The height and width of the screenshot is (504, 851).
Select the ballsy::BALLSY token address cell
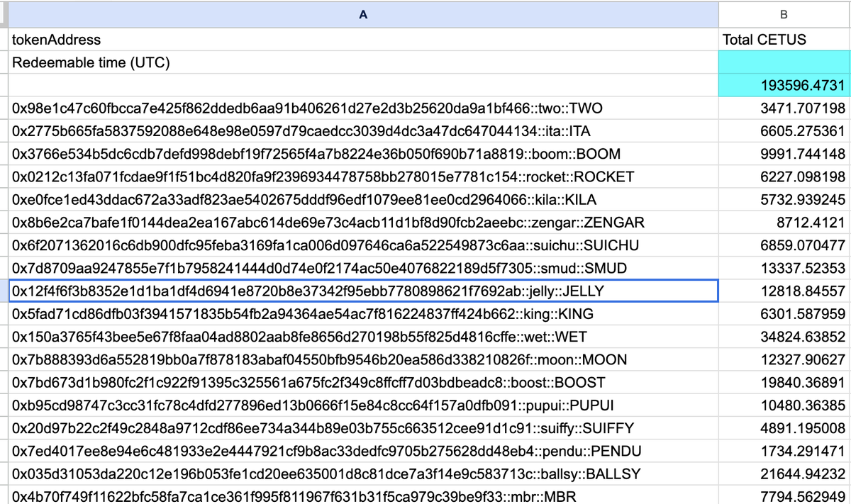pyautogui.click(x=363, y=474)
